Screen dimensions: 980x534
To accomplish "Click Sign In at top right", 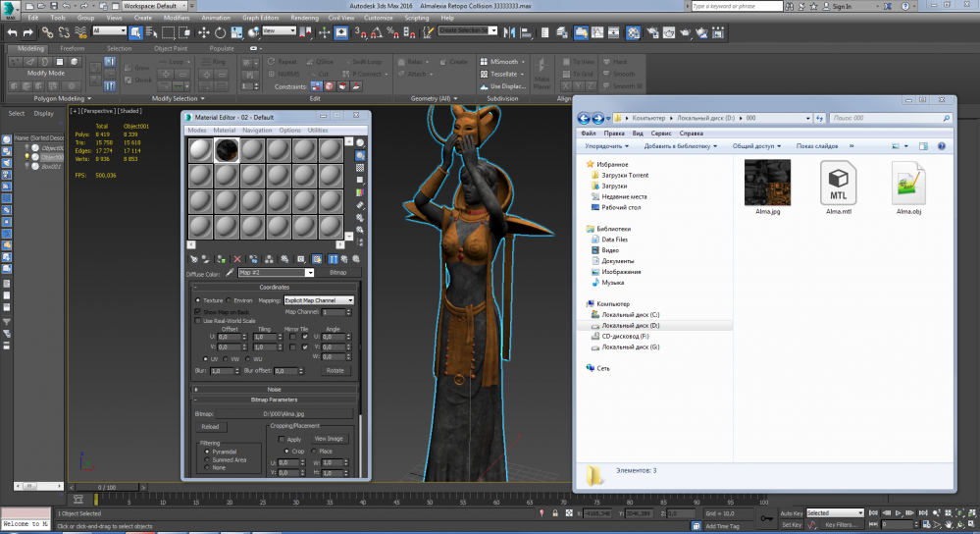I will click(842, 6).
